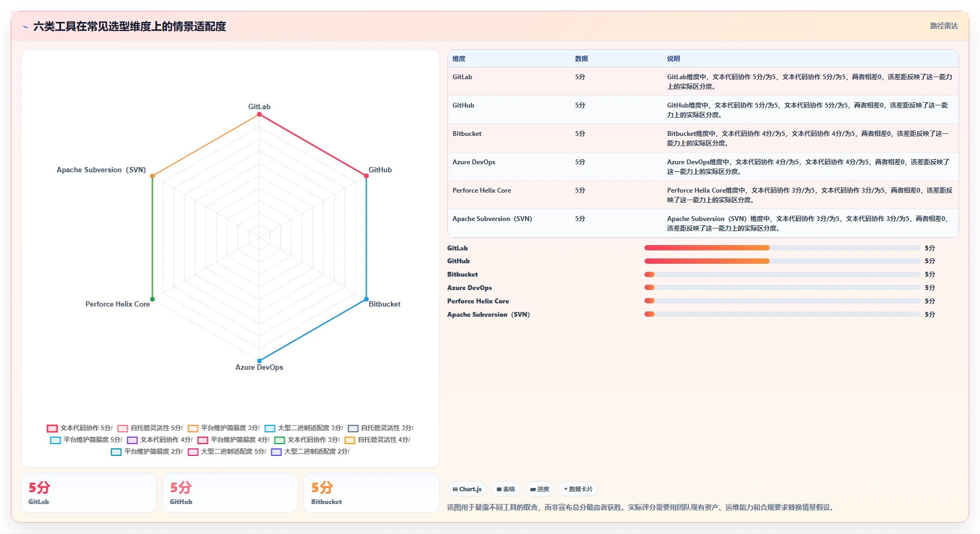Click the description starting GitLab维度中
The height and width of the screenshot is (534, 980).
809,82
